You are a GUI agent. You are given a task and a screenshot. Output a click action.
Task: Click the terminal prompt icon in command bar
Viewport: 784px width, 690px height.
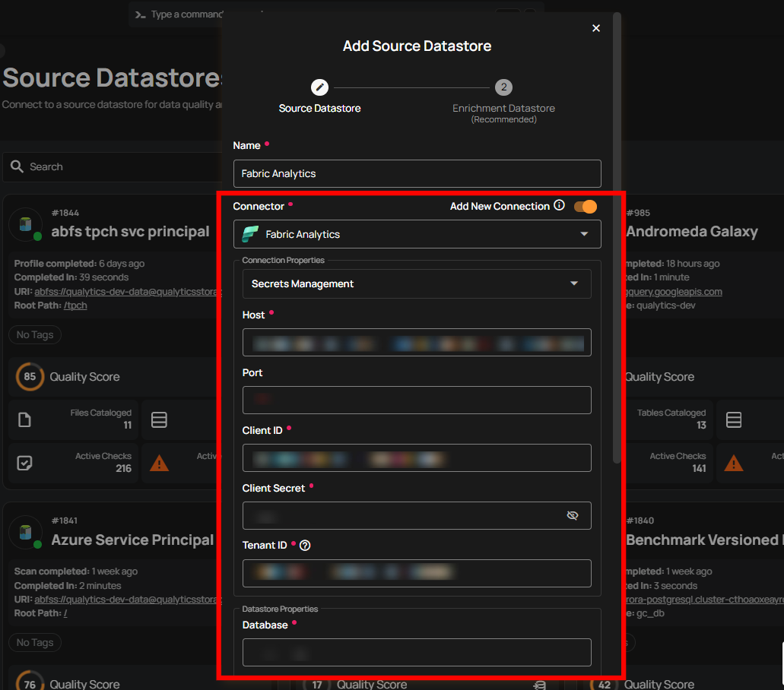coord(141,14)
